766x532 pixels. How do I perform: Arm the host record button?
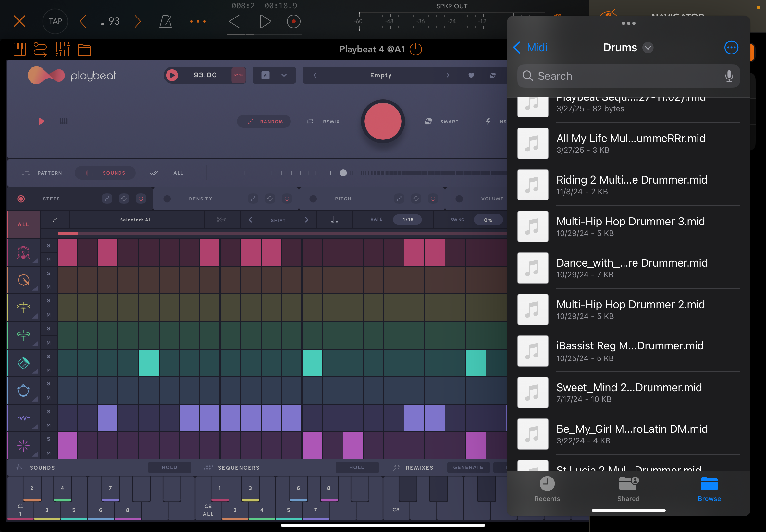pos(293,21)
